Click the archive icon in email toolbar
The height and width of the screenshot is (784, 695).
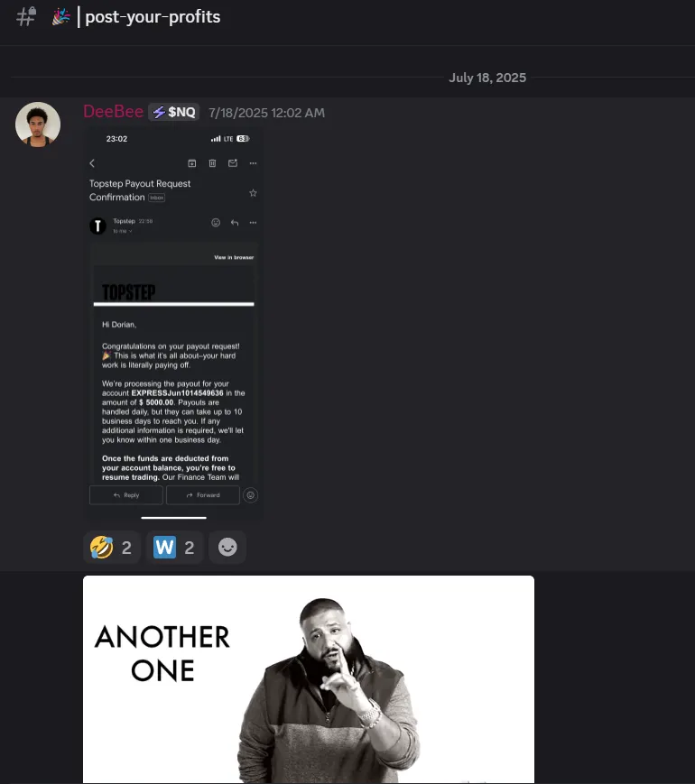click(x=191, y=163)
